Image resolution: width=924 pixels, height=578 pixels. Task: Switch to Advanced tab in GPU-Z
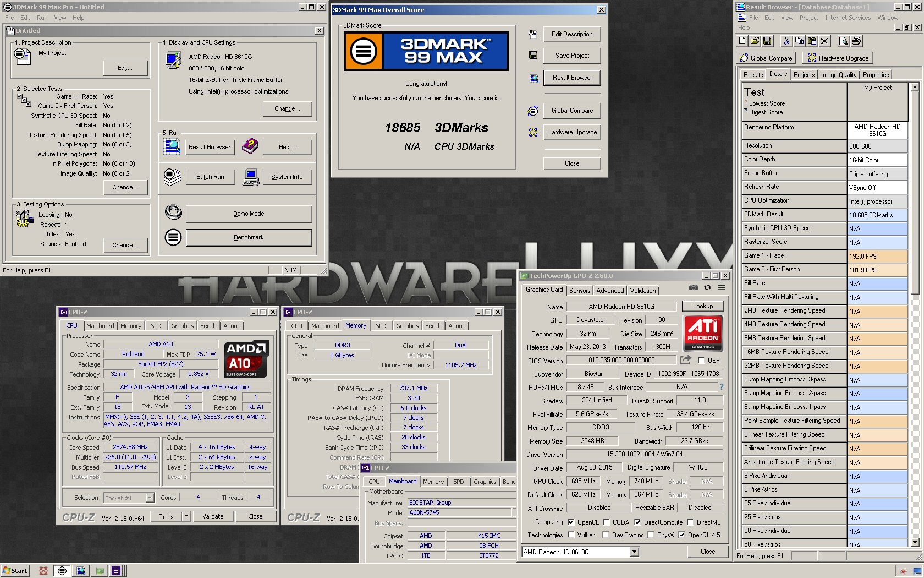click(x=610, y=291)
